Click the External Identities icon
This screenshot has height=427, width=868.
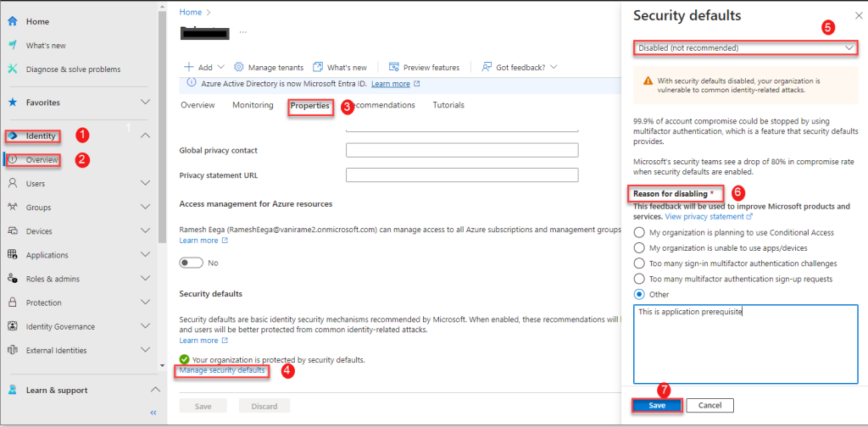pos(12,350)
